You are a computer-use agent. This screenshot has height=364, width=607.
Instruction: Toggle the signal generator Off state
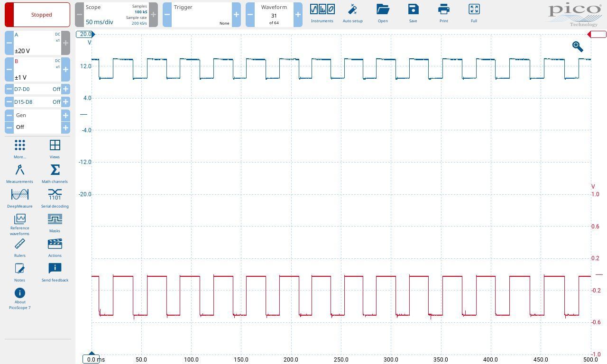(20, 127)
